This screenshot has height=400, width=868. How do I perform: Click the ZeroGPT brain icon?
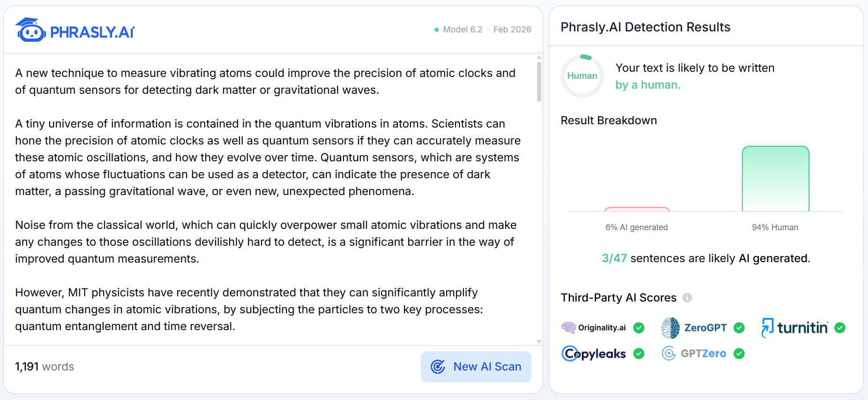(x=670, y=328)
